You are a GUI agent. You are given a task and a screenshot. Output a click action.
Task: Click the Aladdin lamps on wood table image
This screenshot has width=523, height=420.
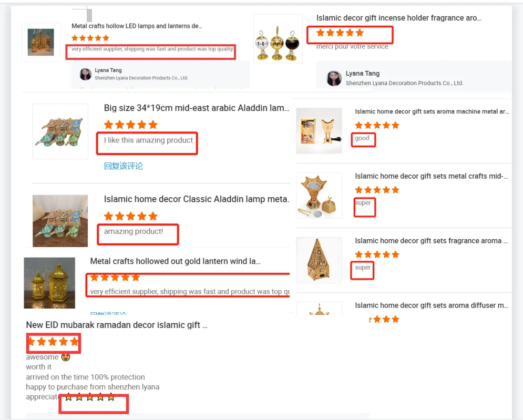pyautogui.click(x=60, y=221)
